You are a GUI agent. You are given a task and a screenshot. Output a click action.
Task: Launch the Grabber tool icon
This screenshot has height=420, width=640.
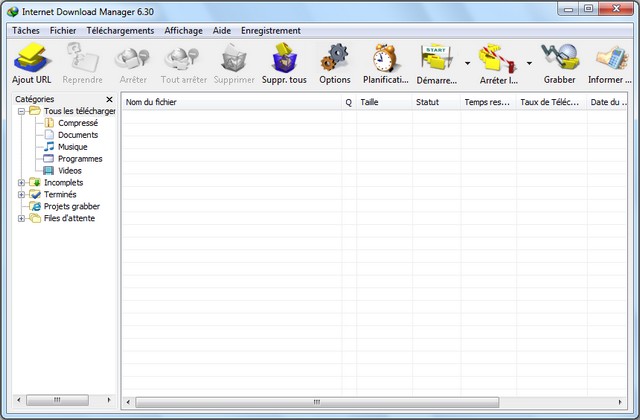coord(559,58)
